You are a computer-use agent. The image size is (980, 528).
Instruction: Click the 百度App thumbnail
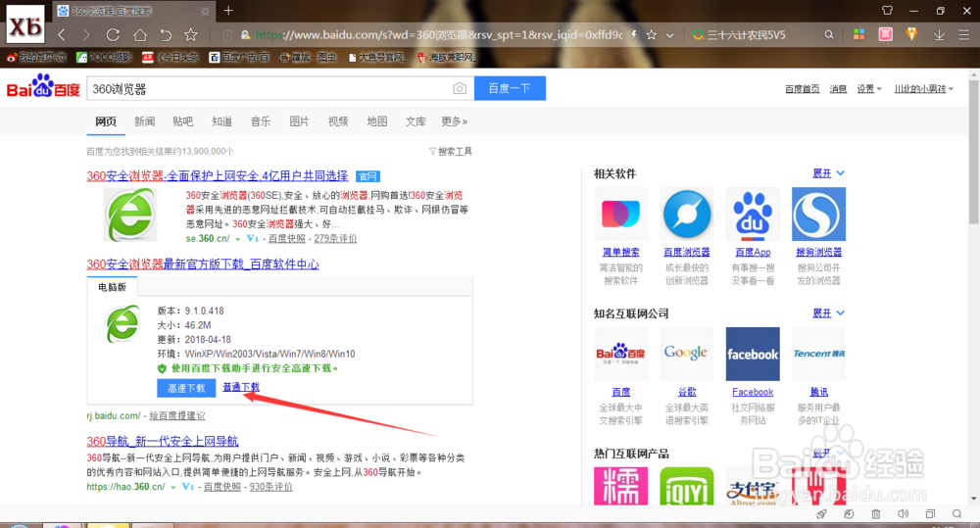[x=753, y=215]
